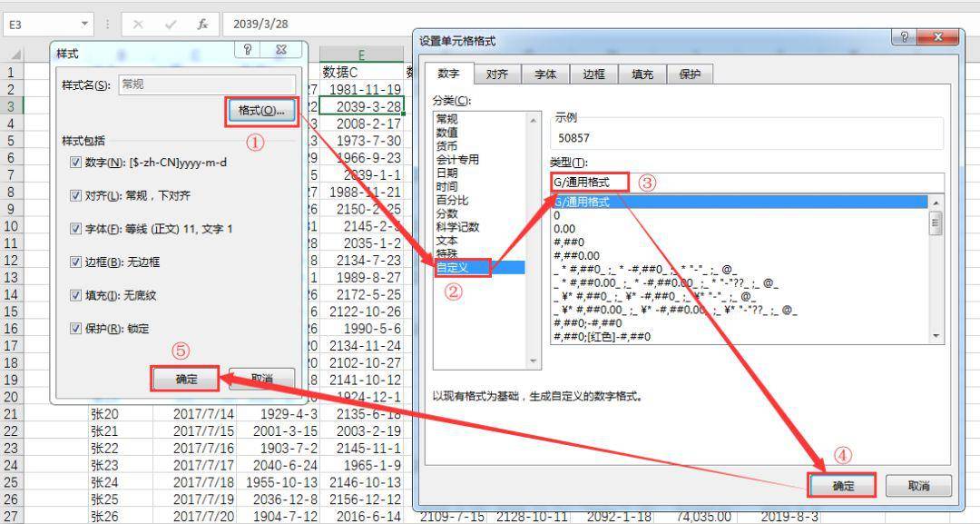Image resolution: width=980 pixels, height=524 pixels.
Task: Click the formula bar cancel X icon
Action: (138, 25)
